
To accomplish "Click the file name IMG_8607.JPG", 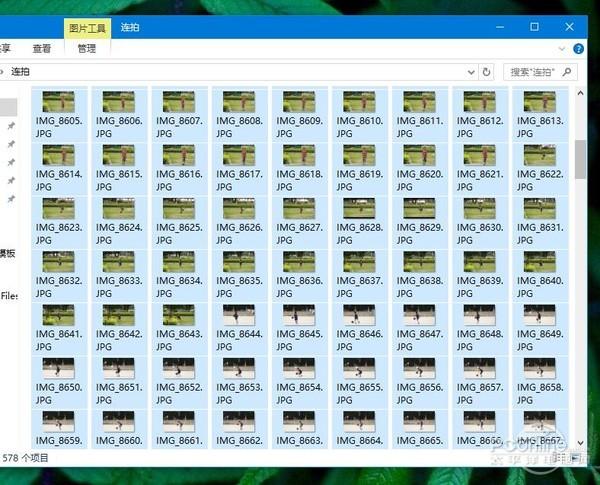I will point(179,127).
